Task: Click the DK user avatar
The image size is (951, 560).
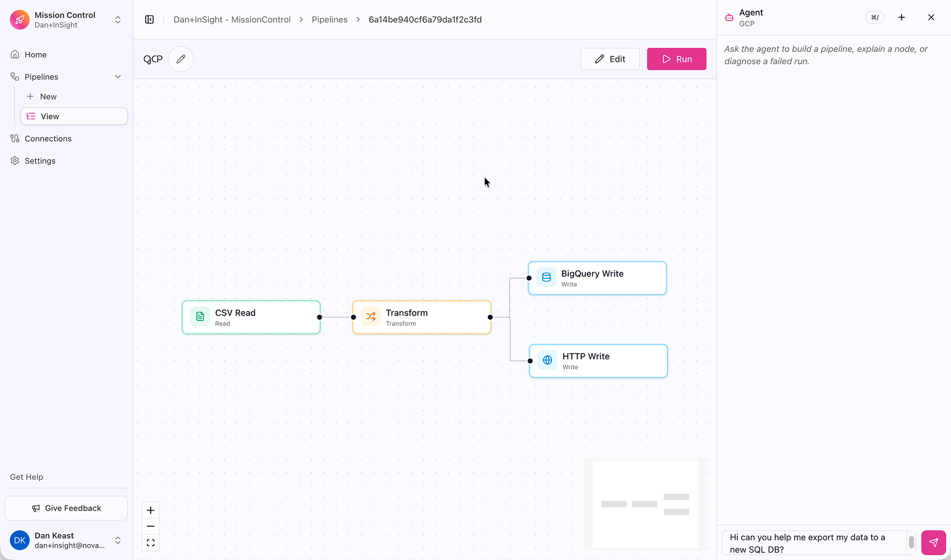Action: tap(20, 540)
